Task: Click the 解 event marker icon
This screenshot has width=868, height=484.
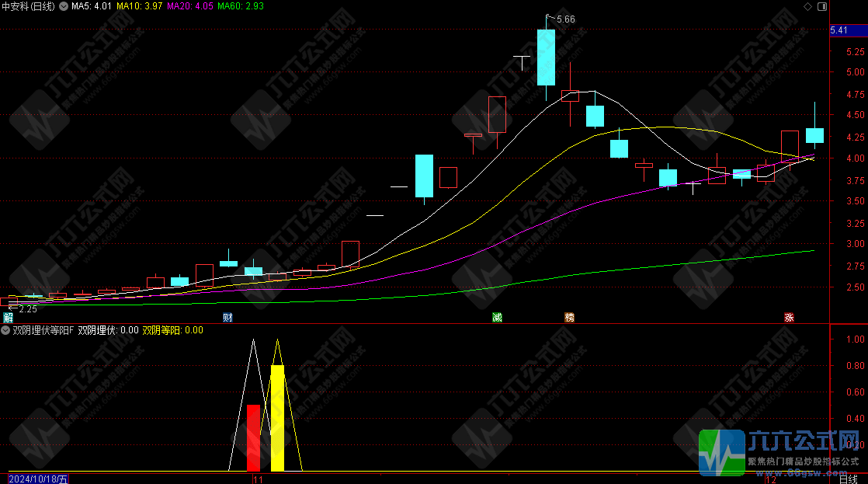Action: (8, 318)
